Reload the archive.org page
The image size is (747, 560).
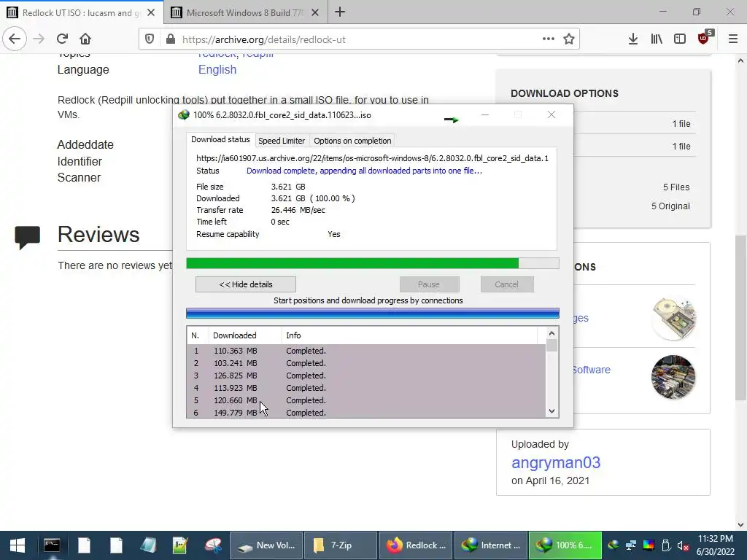click(62, 39)
